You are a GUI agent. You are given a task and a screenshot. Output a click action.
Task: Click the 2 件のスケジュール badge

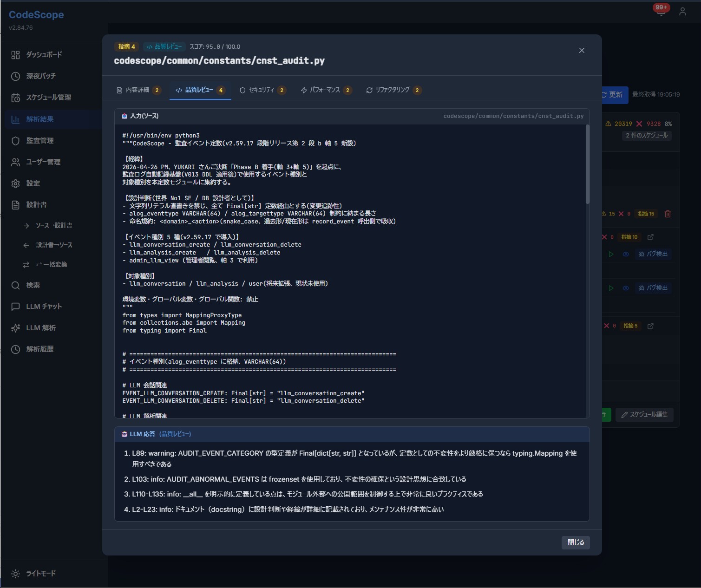[x=647, y=136]
